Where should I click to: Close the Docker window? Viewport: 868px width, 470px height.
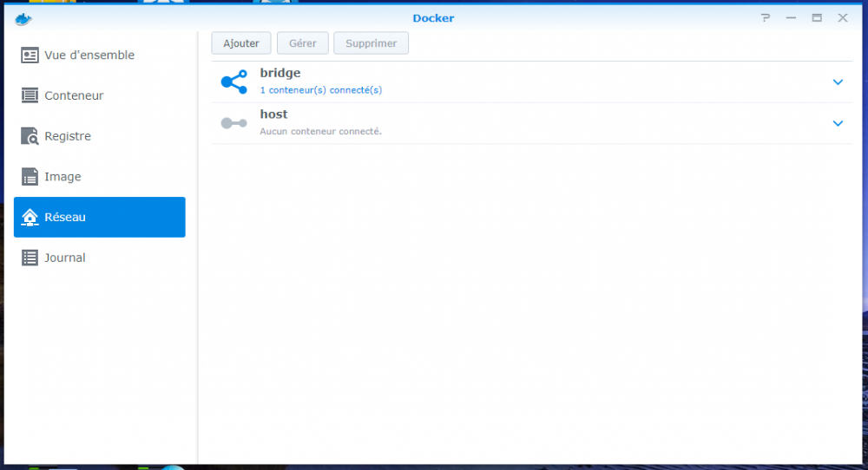click(x=843, y=18)
